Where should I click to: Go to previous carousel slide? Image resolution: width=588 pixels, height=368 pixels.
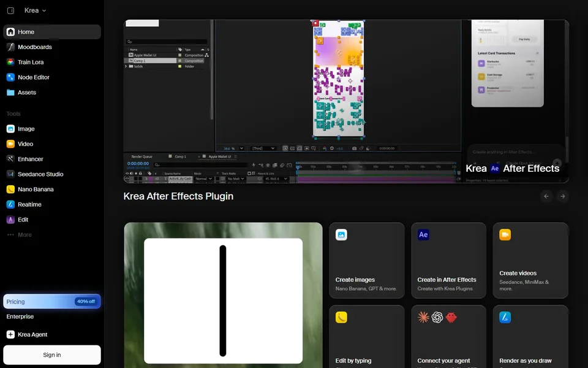pos(546,196)
